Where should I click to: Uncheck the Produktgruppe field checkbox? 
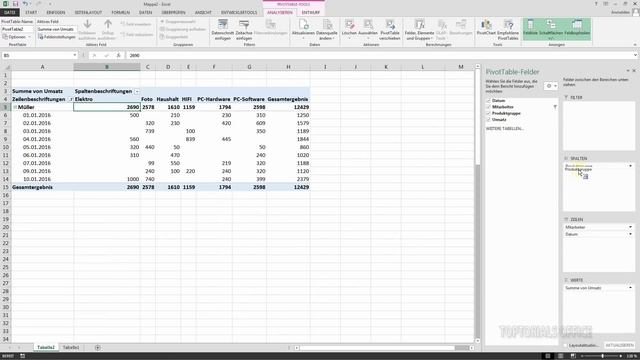pos(489,113)
